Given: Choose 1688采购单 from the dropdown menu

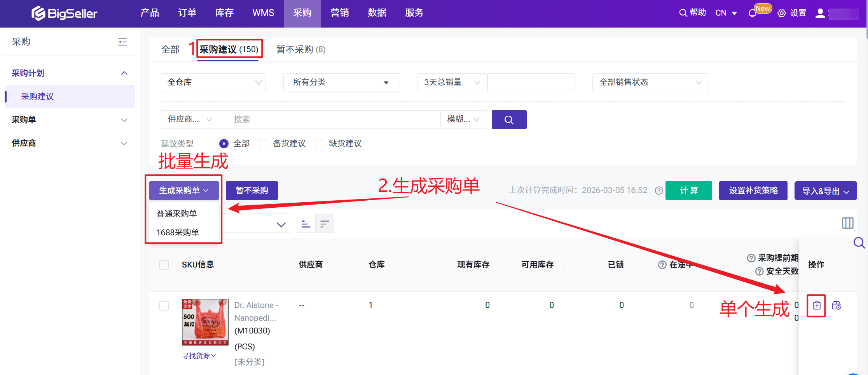Looking at the screenshot, I should pyautogui.click(x=178, y=232).
